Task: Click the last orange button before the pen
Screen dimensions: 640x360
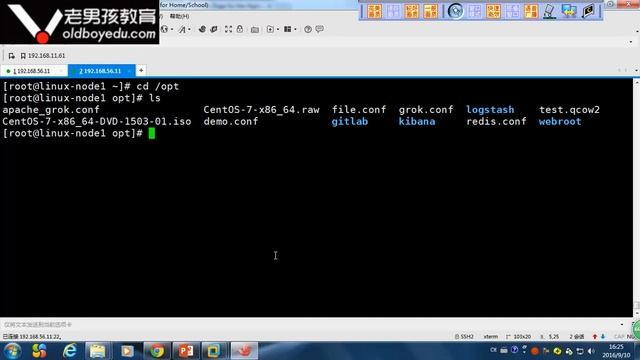Action: click(x=531, y=11)
